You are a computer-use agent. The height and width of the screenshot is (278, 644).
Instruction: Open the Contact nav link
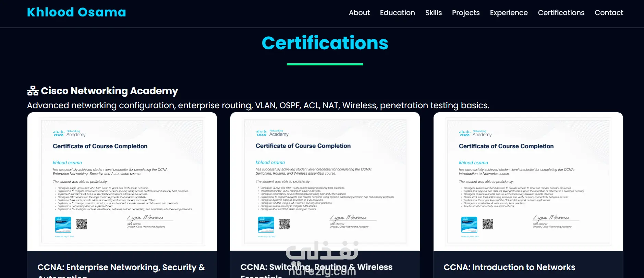coord(609,13)
